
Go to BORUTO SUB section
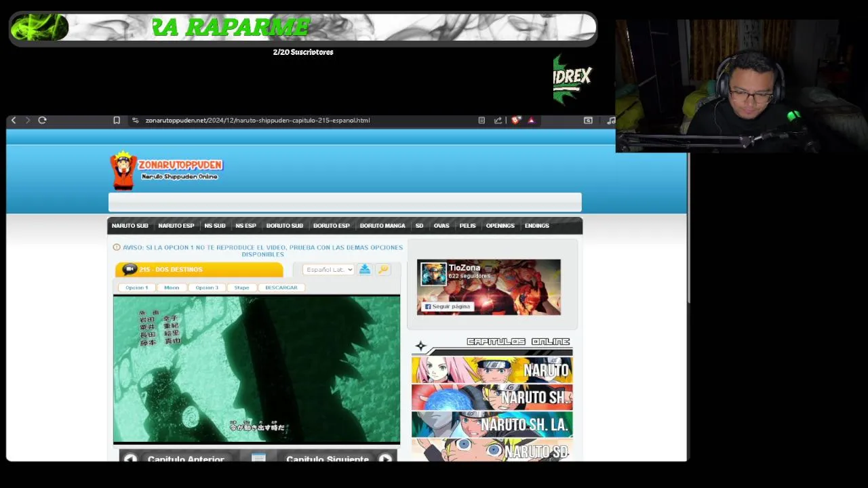click(x=284, y=226)
